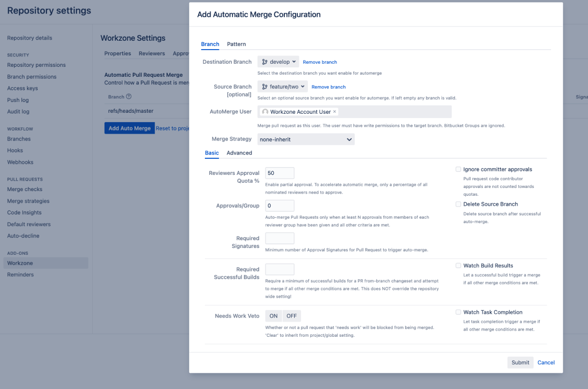Go to Merge checks
Viewport: 588px width, 389px height.
pos(25,190)
